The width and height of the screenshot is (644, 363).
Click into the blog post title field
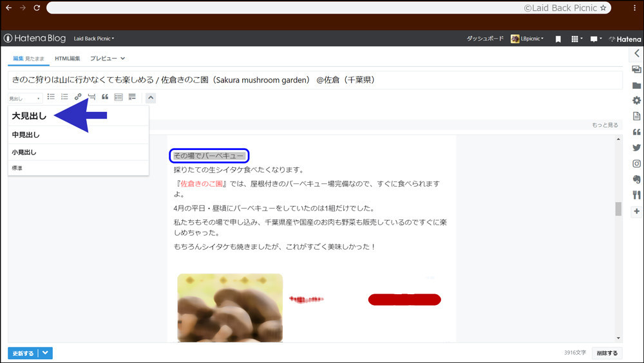coord(315,80)
